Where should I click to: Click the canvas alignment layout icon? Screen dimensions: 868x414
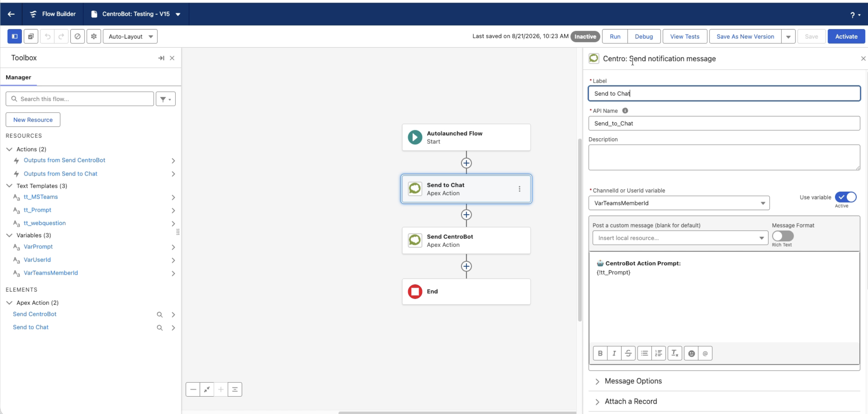235,390
